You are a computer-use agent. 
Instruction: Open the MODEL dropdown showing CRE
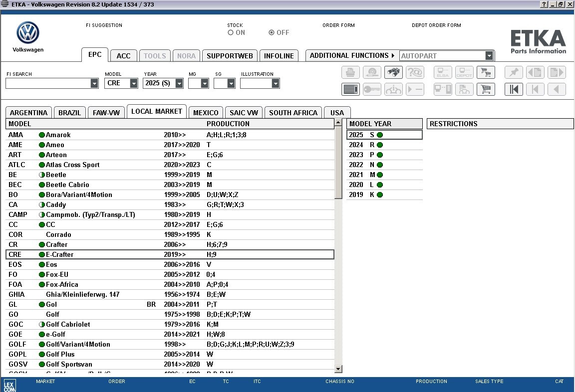coord(134,83)
